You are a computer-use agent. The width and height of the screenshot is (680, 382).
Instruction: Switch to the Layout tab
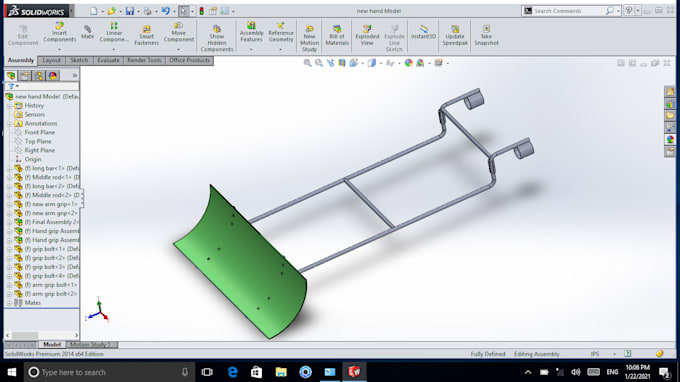pyautogui.click(x=52, y=60)
